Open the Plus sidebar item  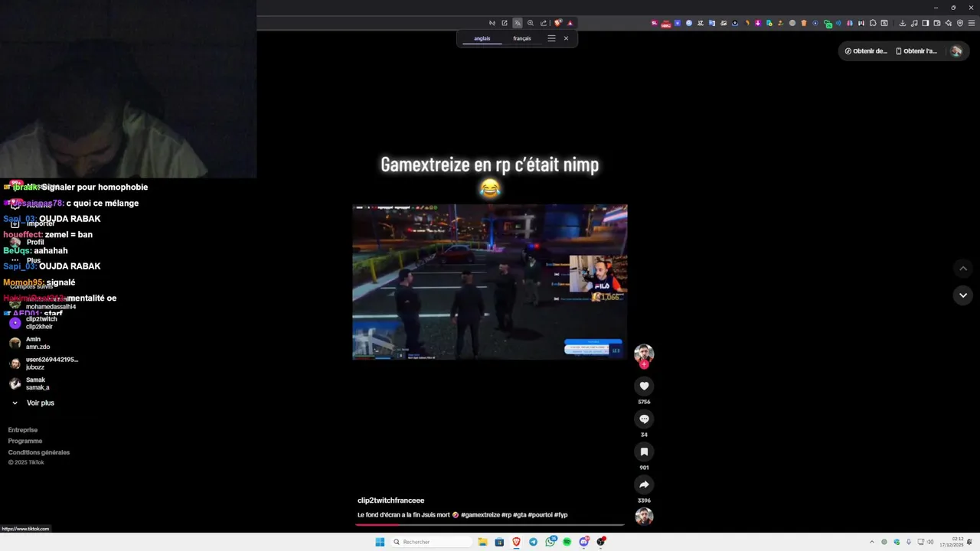(26, 260)
